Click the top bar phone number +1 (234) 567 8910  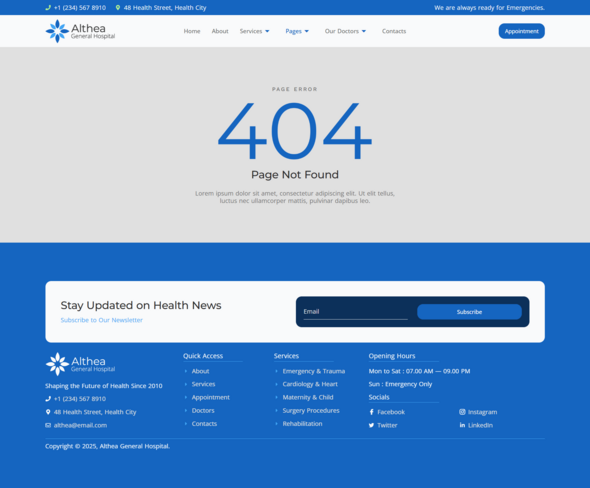(x=80, y=8)
